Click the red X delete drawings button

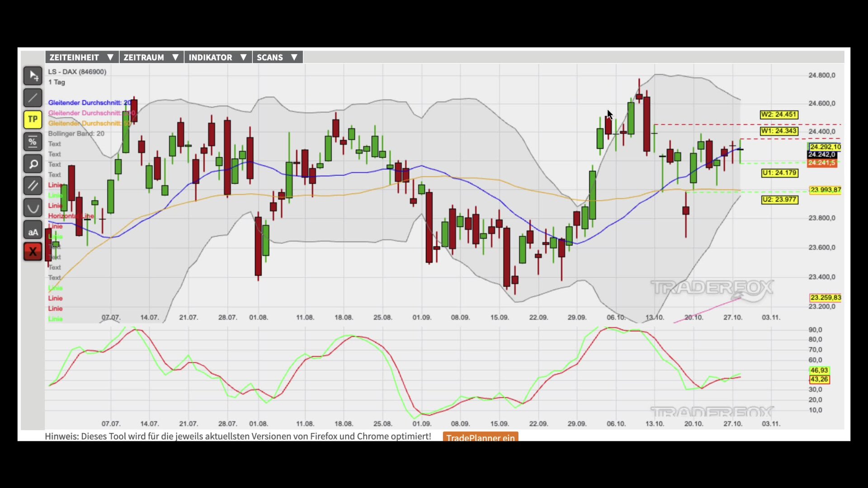(33, 252)
